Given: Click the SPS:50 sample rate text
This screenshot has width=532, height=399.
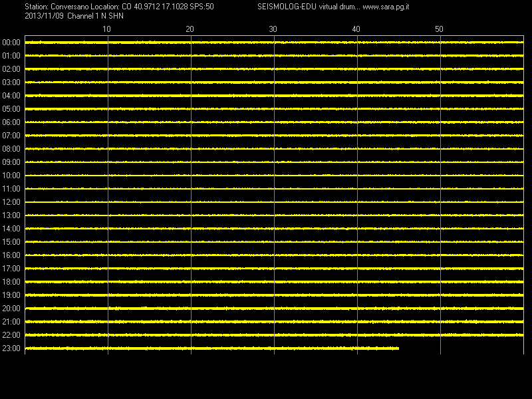Looking at the screenshot, I should pyautogui.click(x=202, y=7).
